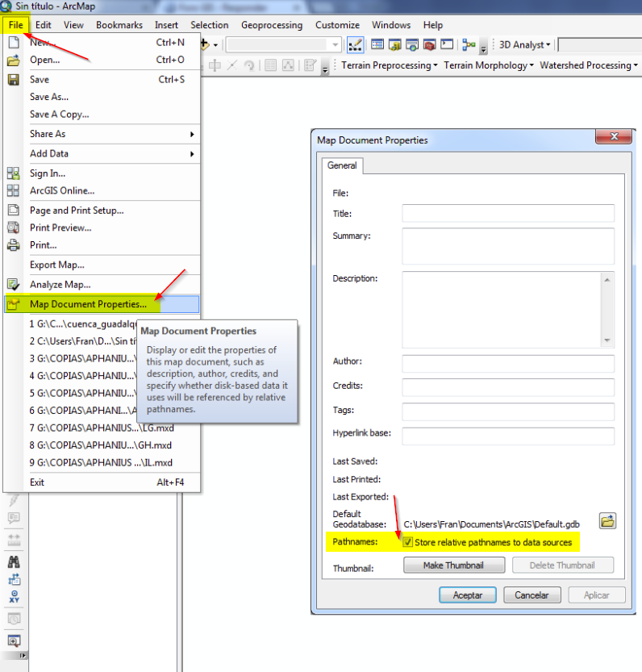
Task: Click the Save floppy disk icon
Action: (x=14, y=80)
